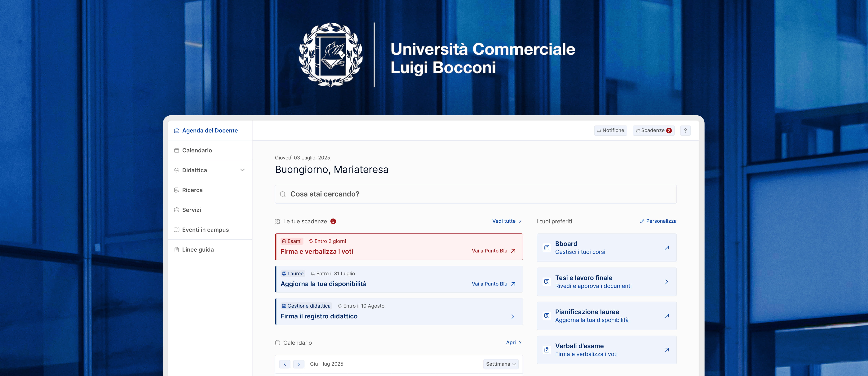
Task: Click Vai a Punto Blu on the Esami deadline
Action: [494, 251]
